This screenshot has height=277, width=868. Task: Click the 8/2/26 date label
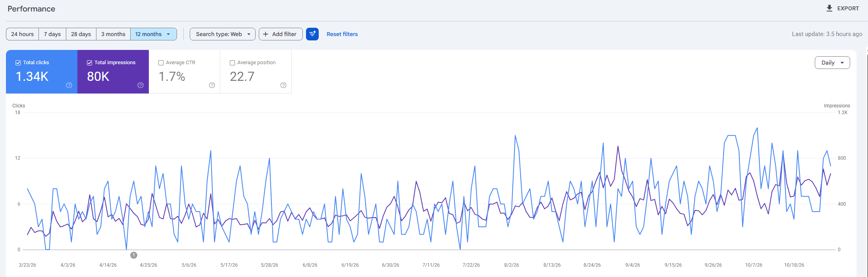[x=512, y=265]
